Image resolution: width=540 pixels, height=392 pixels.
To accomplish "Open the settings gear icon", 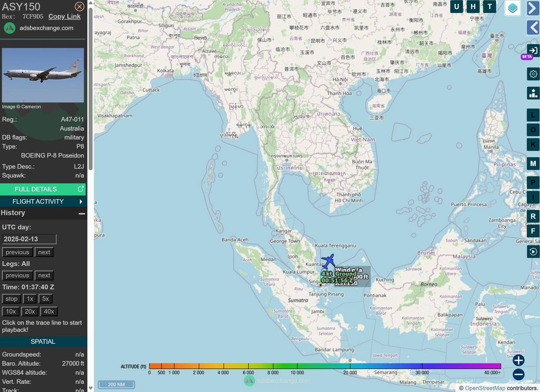I will [533, 74].
